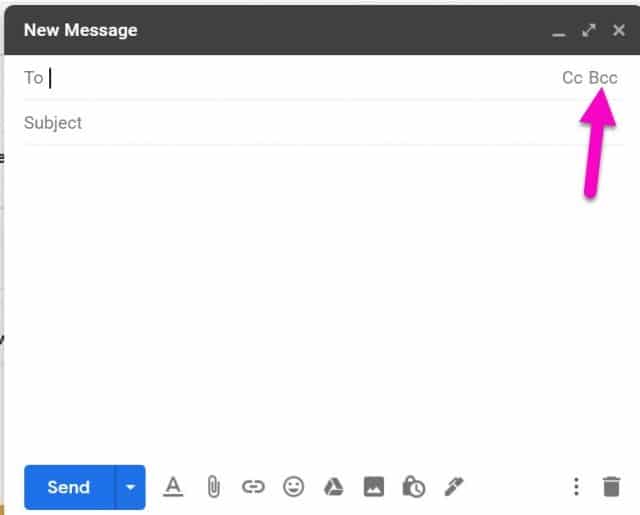Insert a link into message

[x=253, y=487]
